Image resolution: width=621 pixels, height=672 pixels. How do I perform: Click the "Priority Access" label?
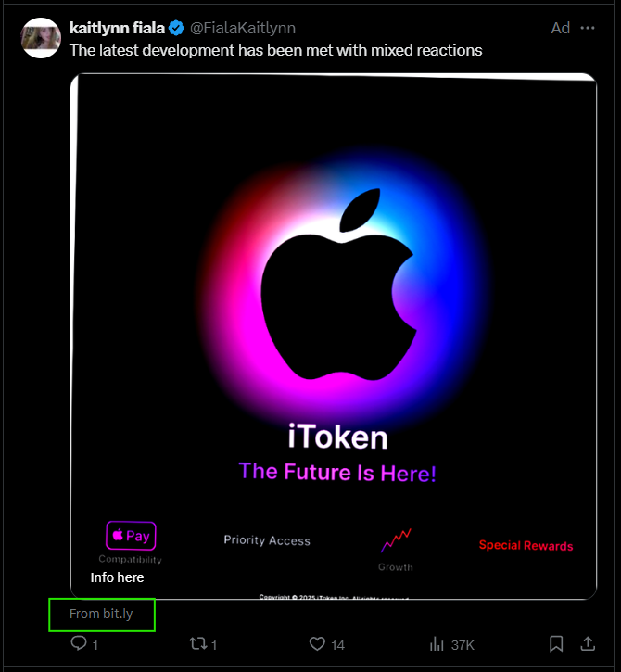pos(267,540)
